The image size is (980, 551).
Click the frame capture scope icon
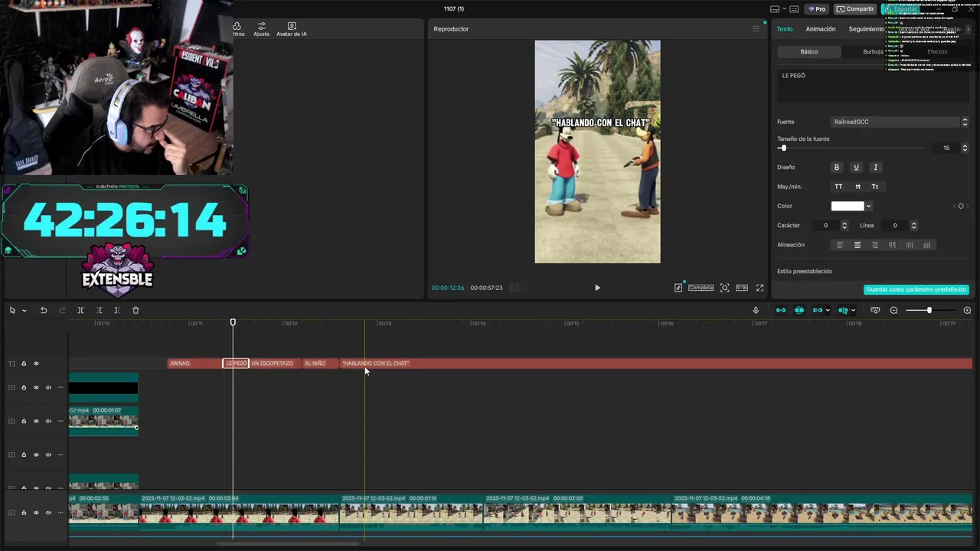point(724,288)
